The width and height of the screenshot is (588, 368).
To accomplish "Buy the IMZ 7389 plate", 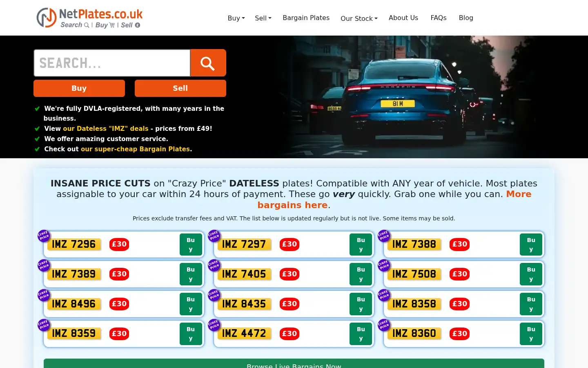I will (x=191, y=274).
